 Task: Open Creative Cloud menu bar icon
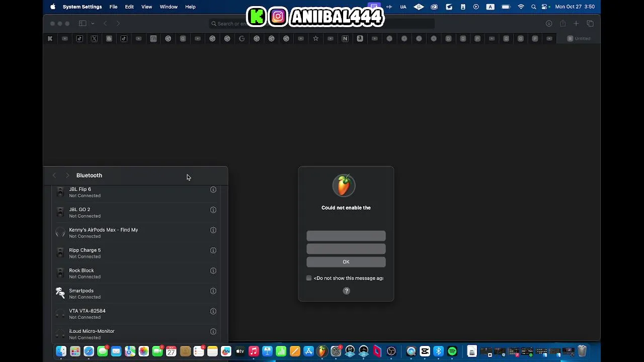pos(434,7)
